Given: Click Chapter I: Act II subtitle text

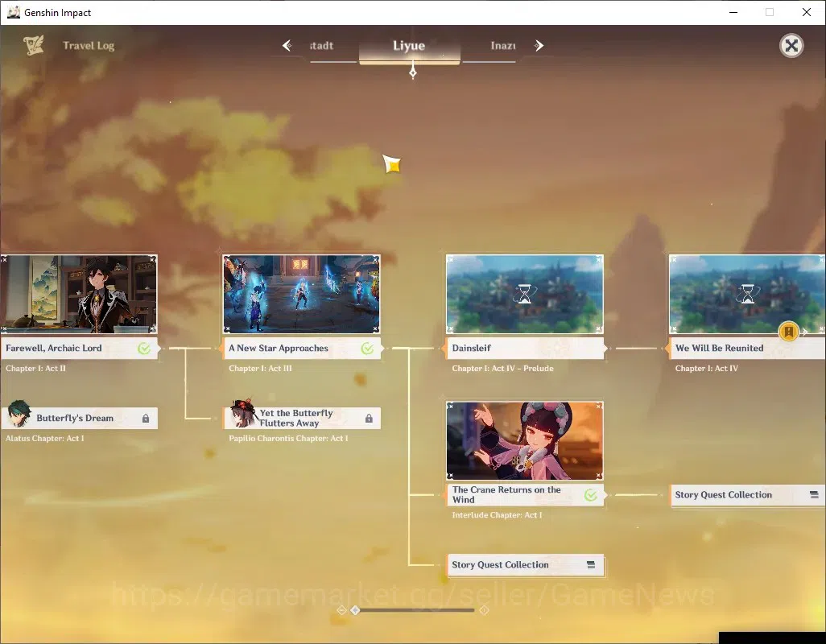Looking at the screenshot, I should [x=35, y=369].
